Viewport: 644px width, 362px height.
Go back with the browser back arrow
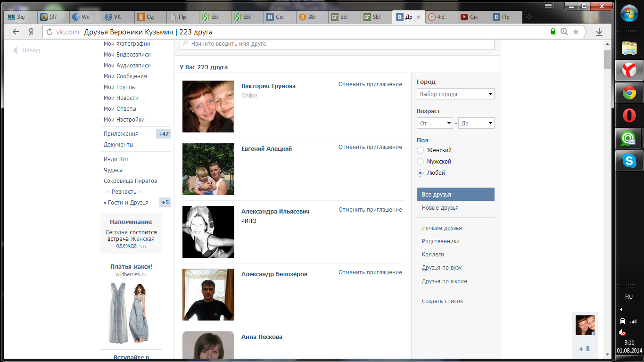point(16,32)
